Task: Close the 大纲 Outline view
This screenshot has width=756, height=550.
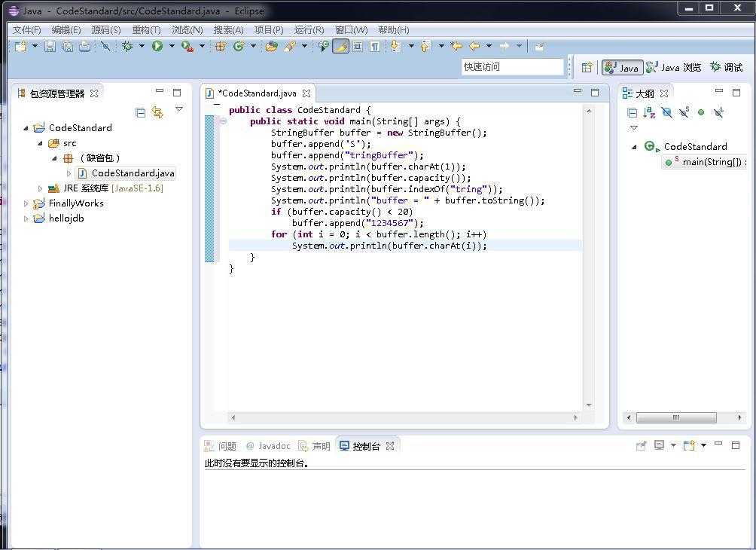Action: pyautogui.click(x=664, y=93)
